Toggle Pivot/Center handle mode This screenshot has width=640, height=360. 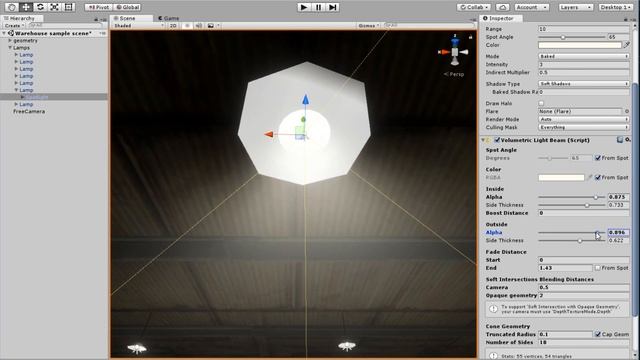[x=98, y=7]
